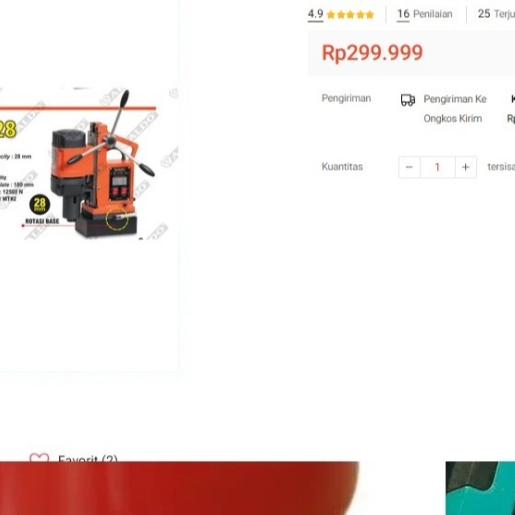Click the 28 mm badge on image
Viewport: 515px width, 515px height.
pos(40,204)
